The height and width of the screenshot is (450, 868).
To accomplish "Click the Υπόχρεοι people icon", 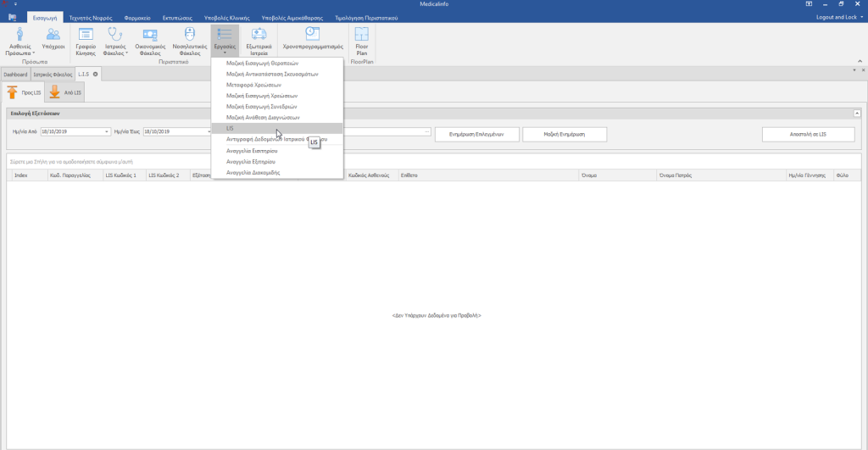I will [x=53, y=36].
